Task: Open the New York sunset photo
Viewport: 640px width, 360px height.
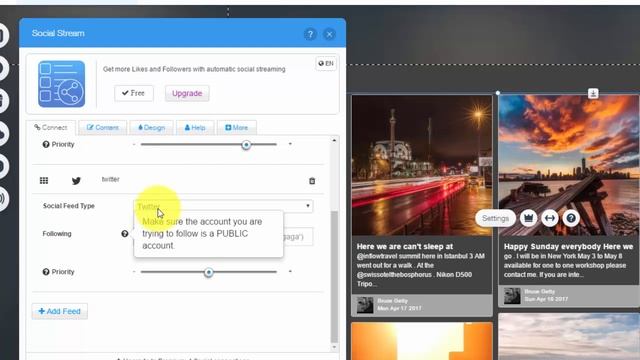Action: (569, 165)
